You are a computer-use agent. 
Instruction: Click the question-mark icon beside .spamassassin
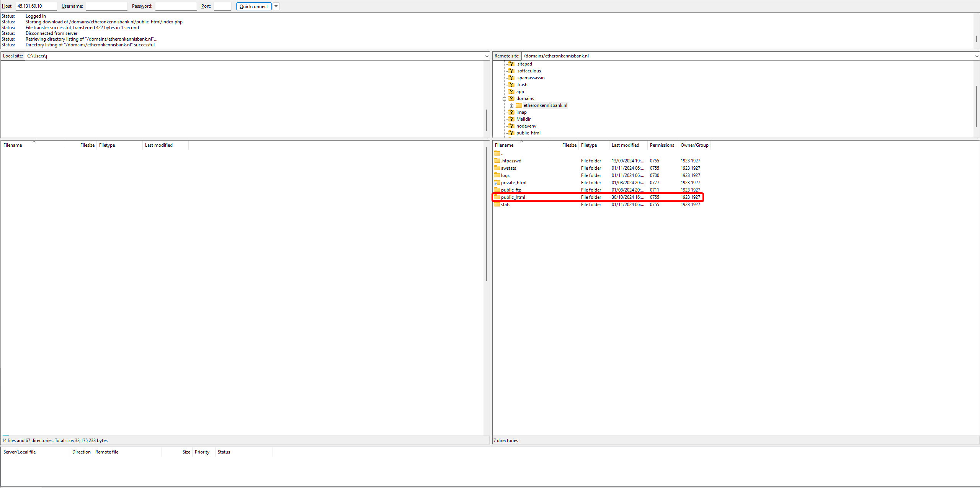(511, 78)
